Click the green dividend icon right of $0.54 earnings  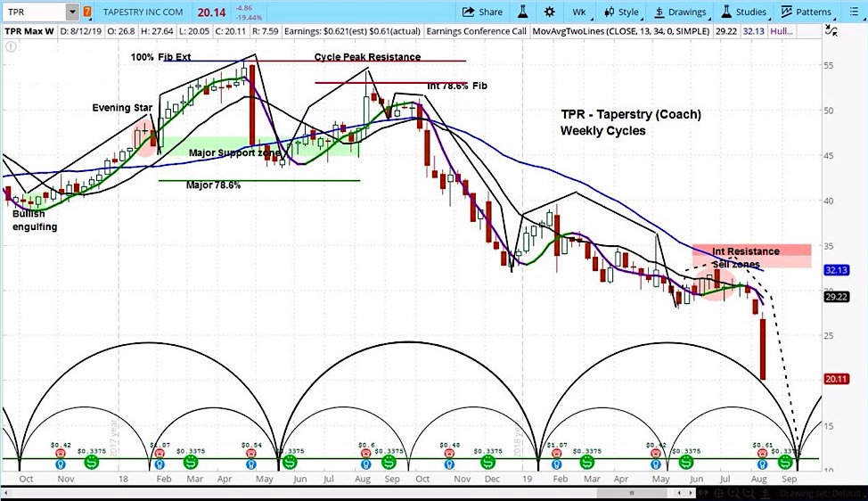(289, 462)
